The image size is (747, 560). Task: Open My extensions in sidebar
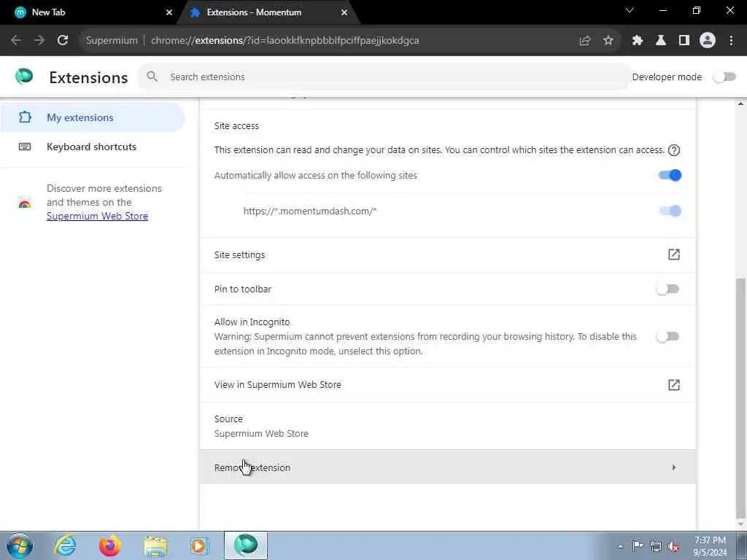click(x=93, y=117)
